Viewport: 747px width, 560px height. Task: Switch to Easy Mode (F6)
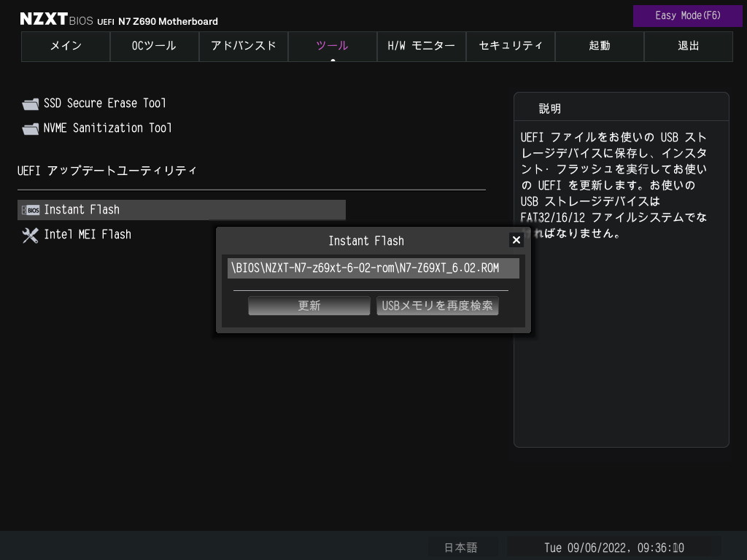click(x=687, y=16)
